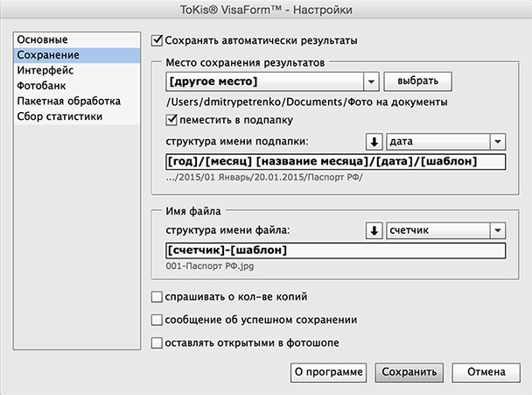Open the 'Интерфейс' settings section
Viewport: 532px width, 395px height.
point(77,70)
